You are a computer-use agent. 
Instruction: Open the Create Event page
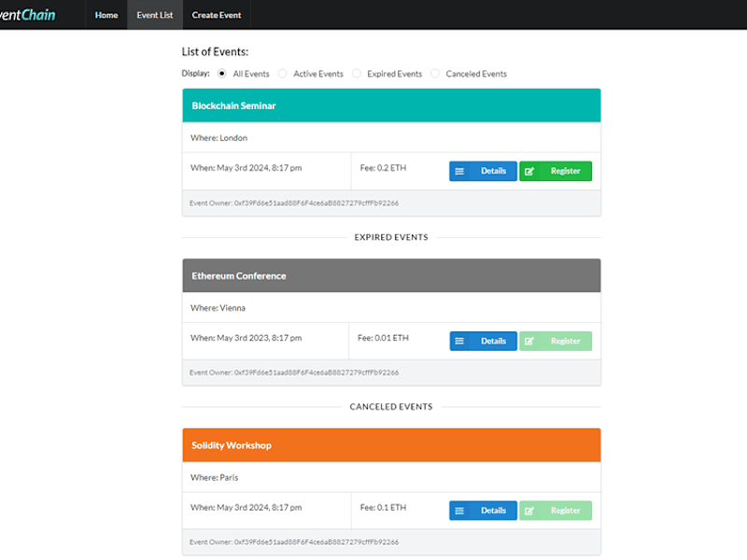217,15
